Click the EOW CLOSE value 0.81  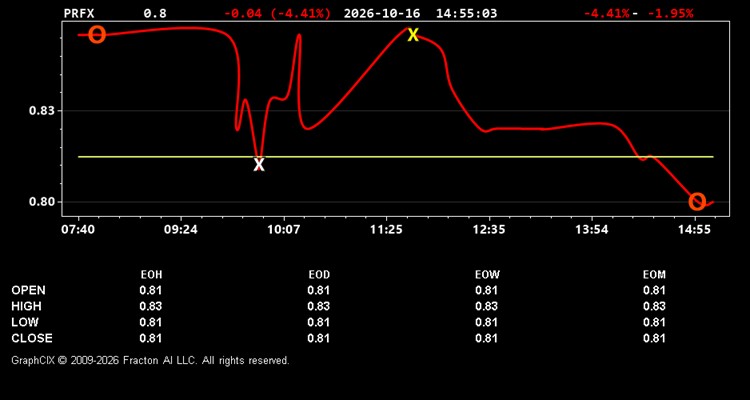tap(486, 338)
